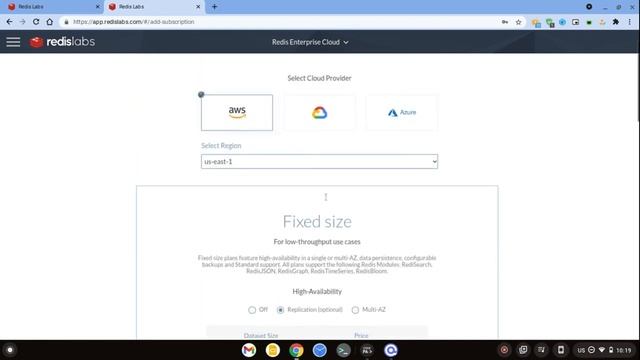Screen dimensions: 640x360
Task: Open the Chrome three-dot menu
Action: coord(629,22)
